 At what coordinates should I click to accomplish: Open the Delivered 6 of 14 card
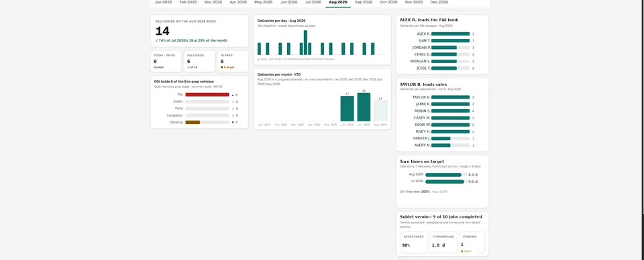199,61
